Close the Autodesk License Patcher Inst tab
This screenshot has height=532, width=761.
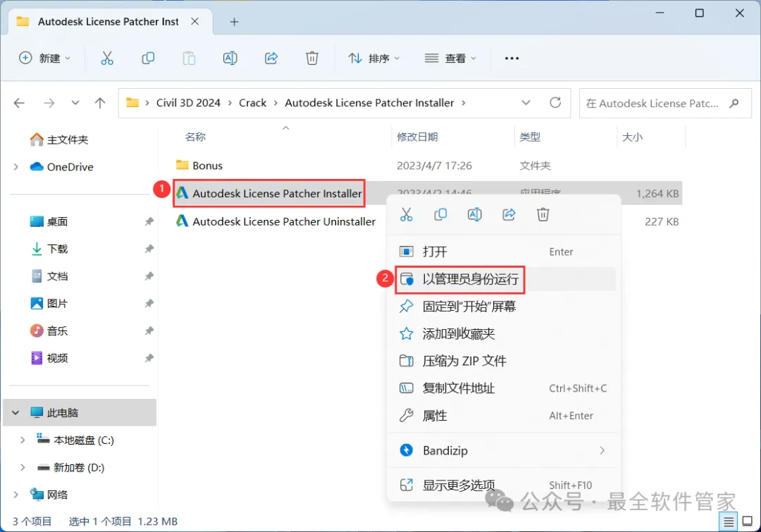(194, 21)
